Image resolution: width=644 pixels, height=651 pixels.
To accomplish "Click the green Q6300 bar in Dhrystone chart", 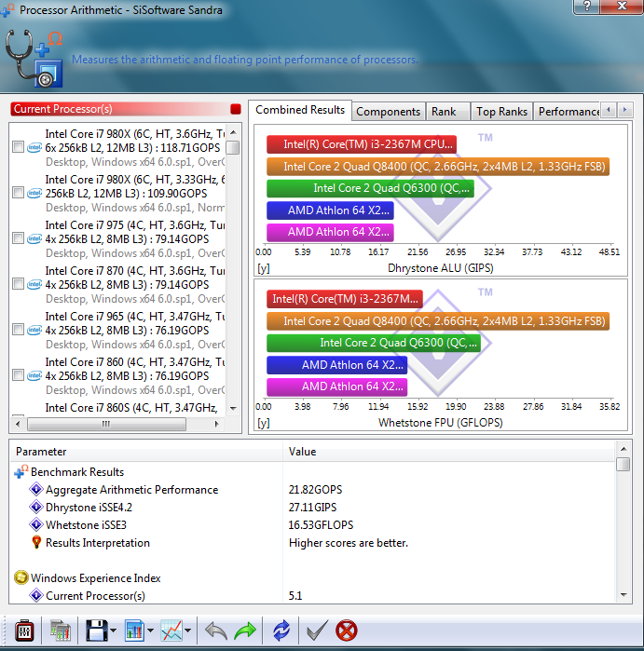I will [x=370, y=188].
